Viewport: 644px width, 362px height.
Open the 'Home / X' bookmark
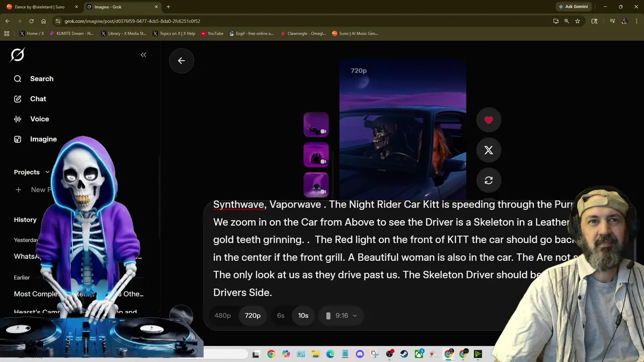pyautogui.click(x=31, y=33)
